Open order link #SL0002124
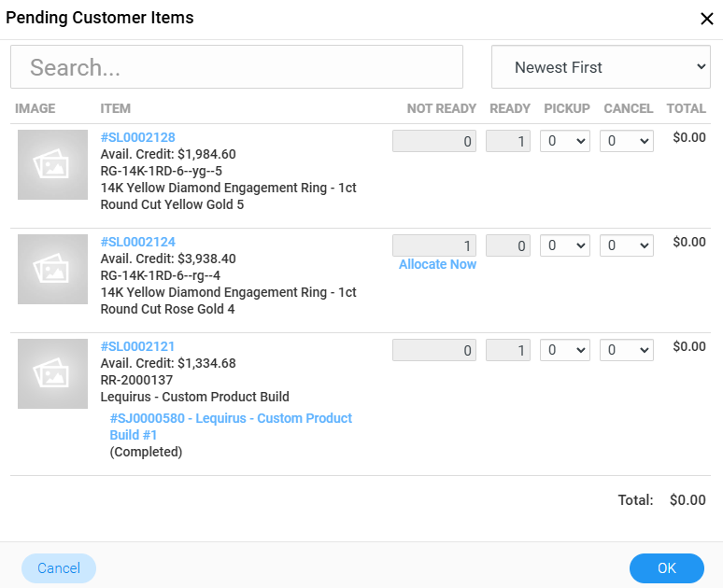Image resolution: width=723 pixels, height=588 pixels. (x=137, y=242)
